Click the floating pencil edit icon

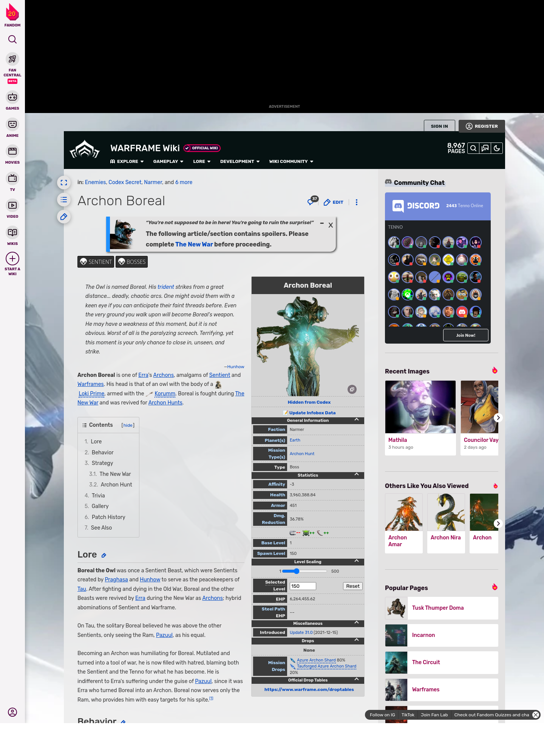pos(64,217)
